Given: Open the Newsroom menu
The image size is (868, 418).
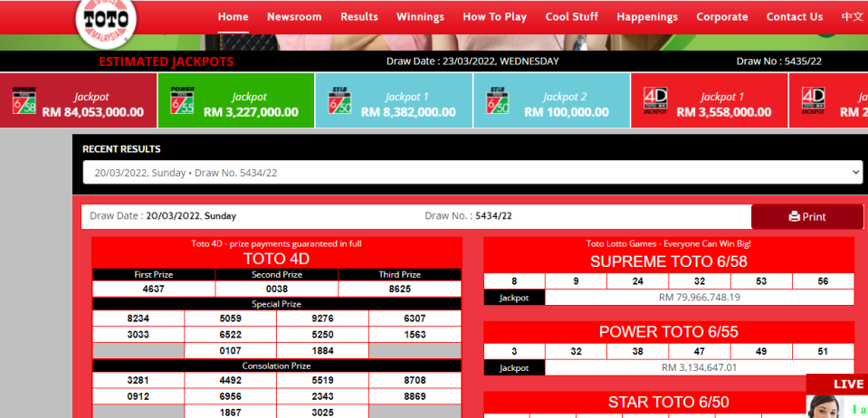Looking at the screenshot, I should [x=294, y=16].
